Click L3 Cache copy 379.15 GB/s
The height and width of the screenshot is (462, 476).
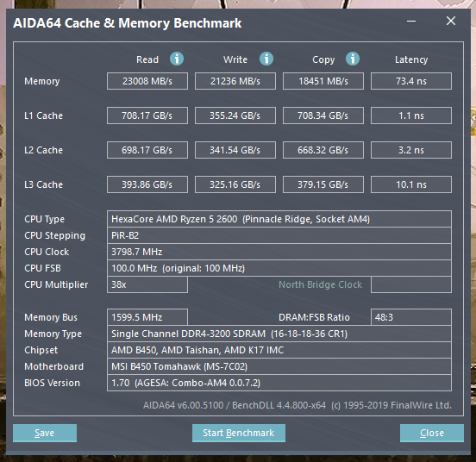point(323,184)
